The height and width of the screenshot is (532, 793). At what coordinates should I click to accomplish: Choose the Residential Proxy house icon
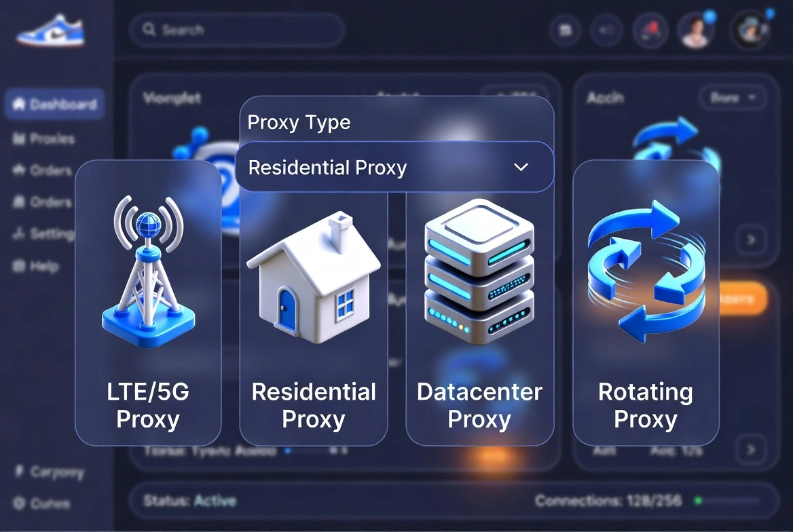coord(313,278)
